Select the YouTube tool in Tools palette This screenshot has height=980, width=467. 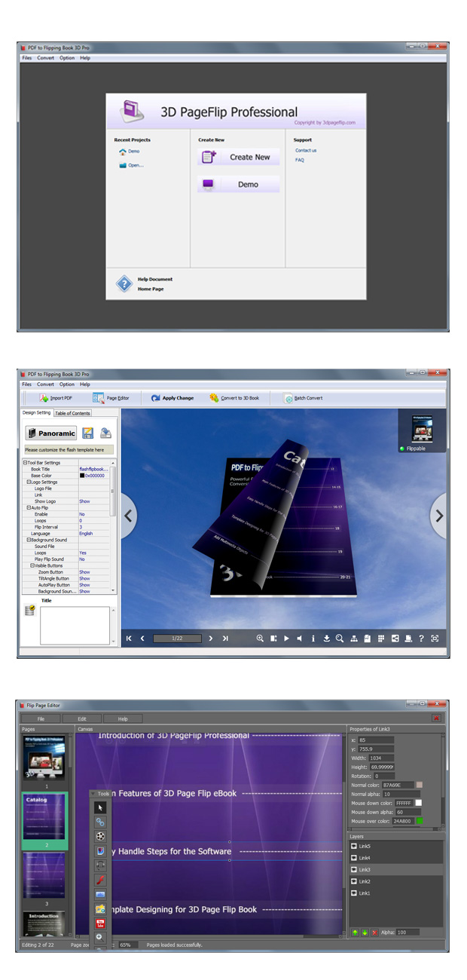(100, 923)
